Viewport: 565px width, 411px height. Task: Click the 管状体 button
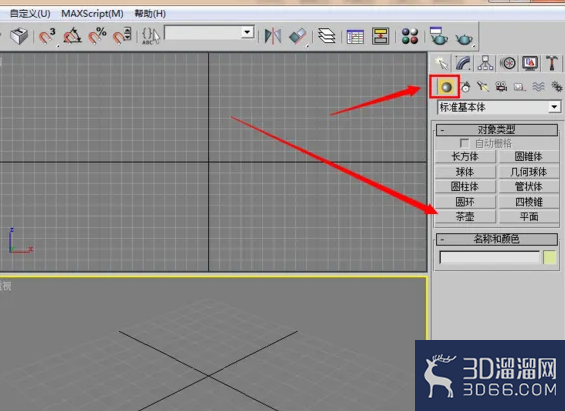(x=529, y=187)
